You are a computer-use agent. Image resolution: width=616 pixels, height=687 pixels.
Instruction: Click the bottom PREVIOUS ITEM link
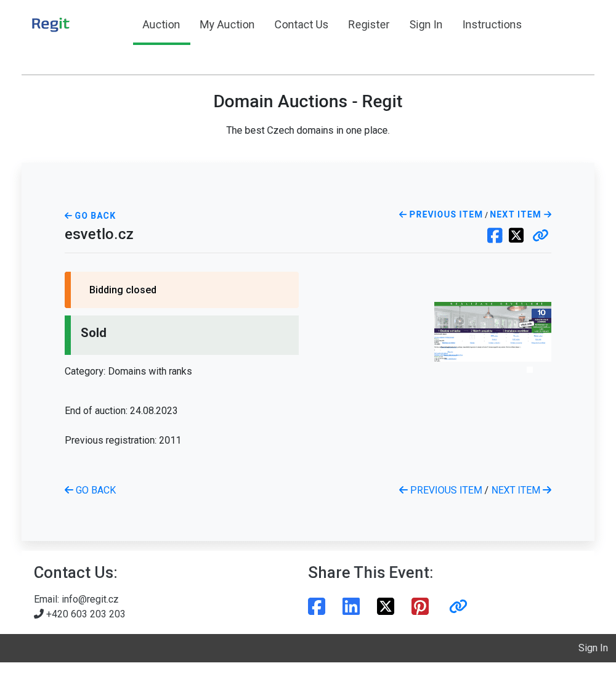click(x=440, y=490)
